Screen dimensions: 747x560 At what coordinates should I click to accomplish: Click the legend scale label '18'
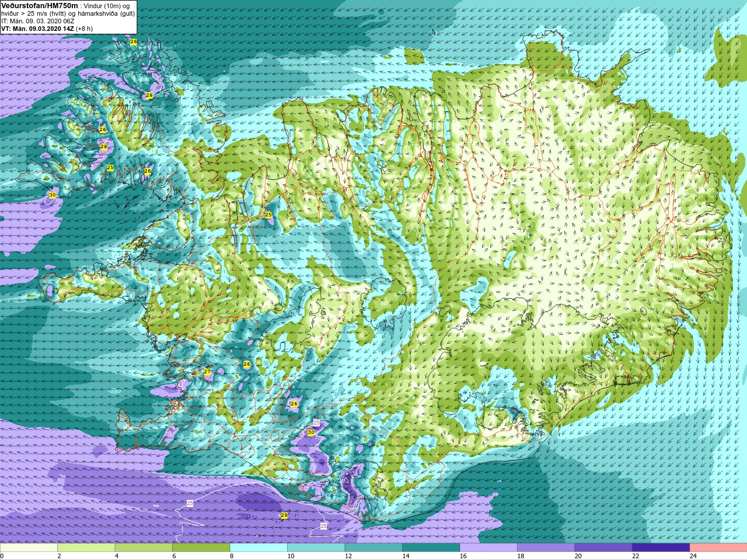pos(521,556)
